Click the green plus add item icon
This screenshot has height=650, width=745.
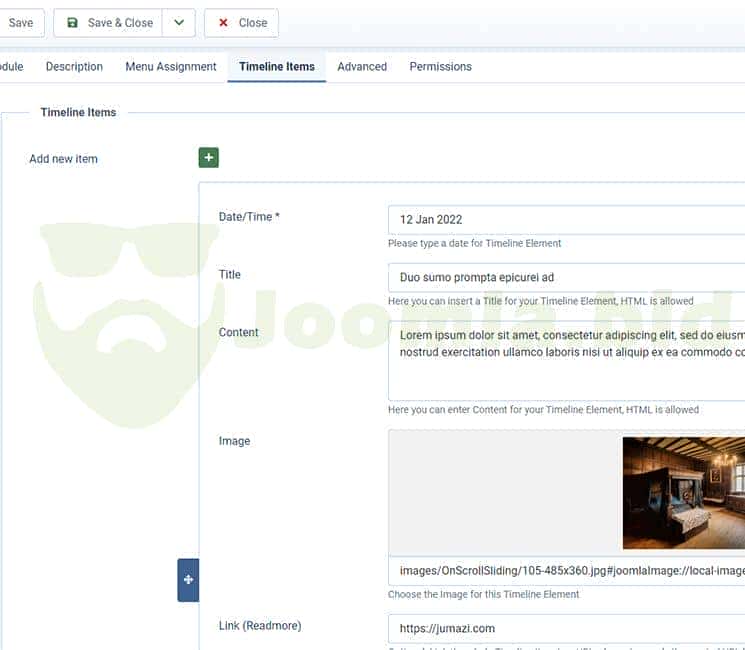click(208, 158)
